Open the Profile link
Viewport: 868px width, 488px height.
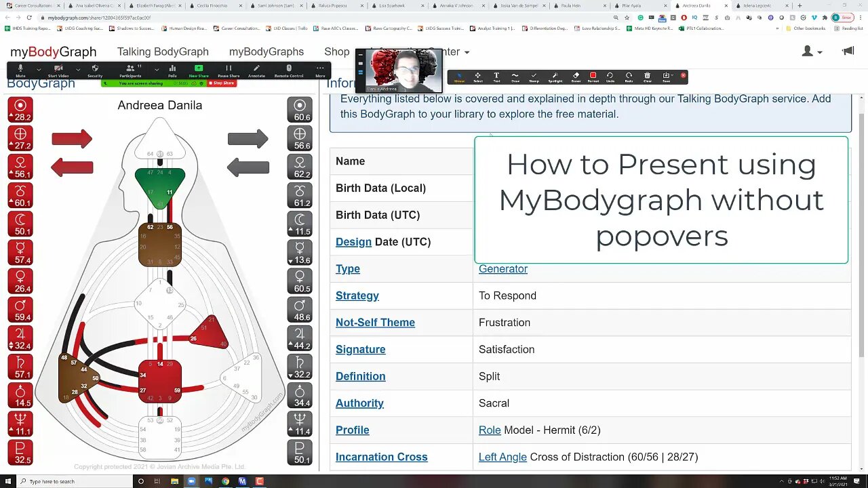pyautogui.click(x=353, y=430)
